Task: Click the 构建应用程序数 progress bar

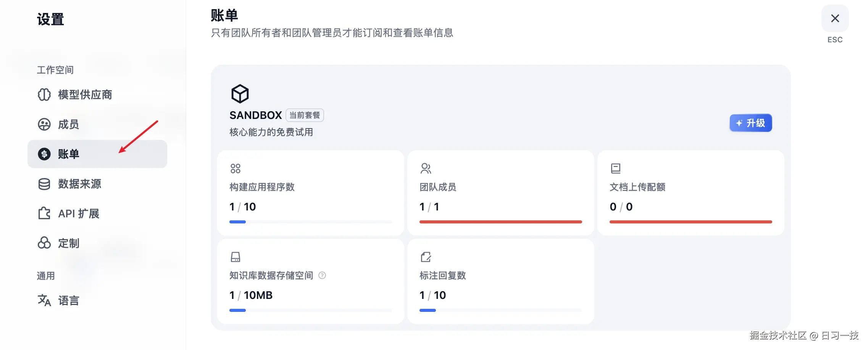Action: [x=310, y=222]
